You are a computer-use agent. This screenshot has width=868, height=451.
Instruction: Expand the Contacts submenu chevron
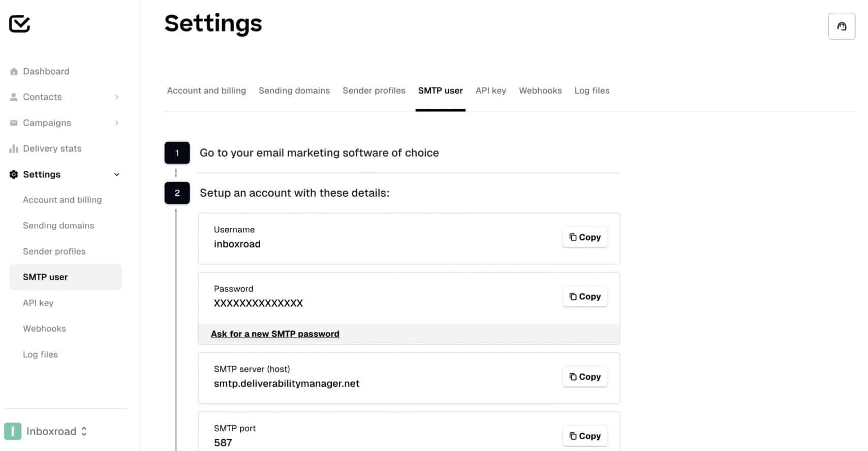click(117, 97)
